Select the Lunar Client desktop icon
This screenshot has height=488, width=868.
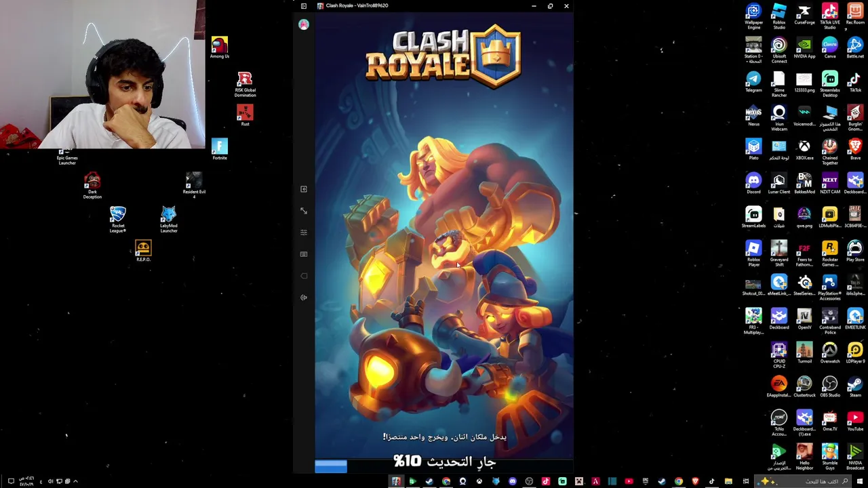pyautogui.click(x=779, y=183)
